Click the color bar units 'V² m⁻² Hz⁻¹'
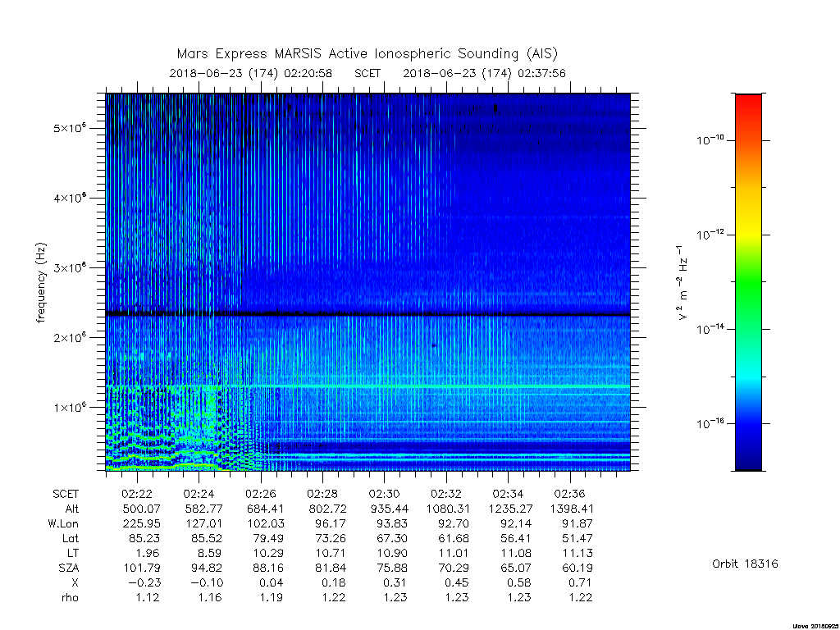 click(682, 283)
